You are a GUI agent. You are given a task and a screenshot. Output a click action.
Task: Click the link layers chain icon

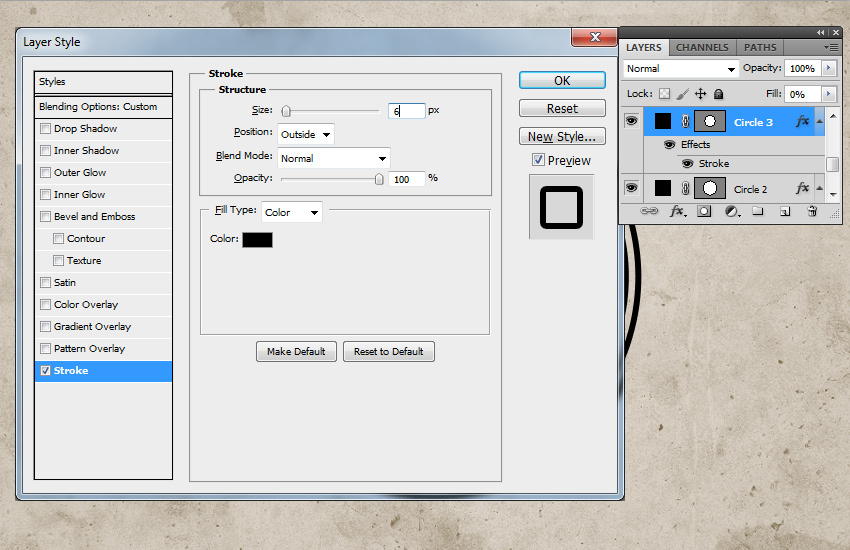pyautogui.click(x=649, y=211)
